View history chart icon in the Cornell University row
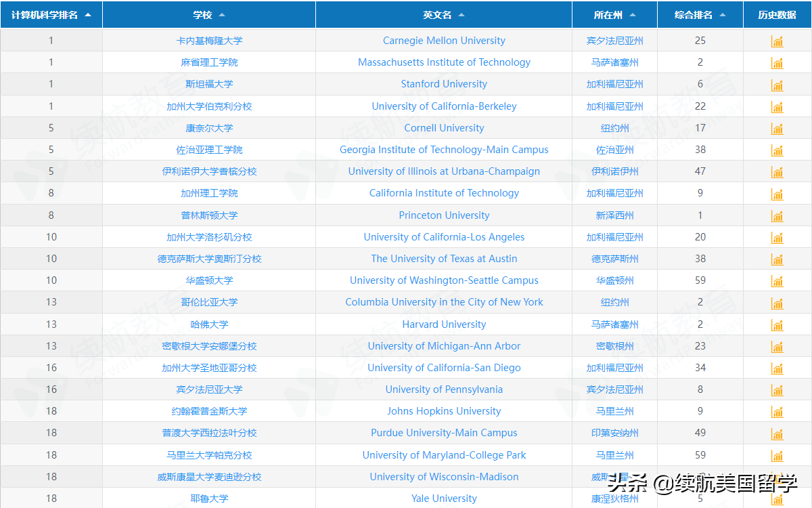Screen dimensions: 812x508 (x=777, y=127)
